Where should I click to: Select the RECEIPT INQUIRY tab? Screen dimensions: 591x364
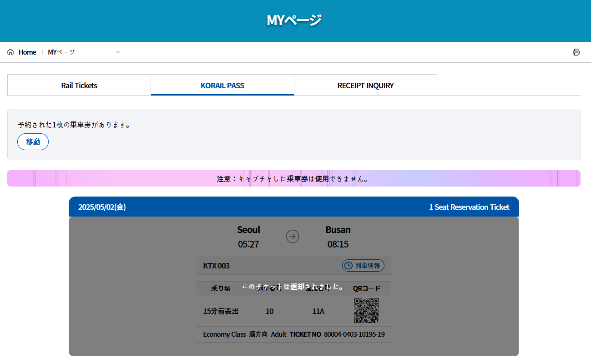pyautogui.click(x=365, y=86)
